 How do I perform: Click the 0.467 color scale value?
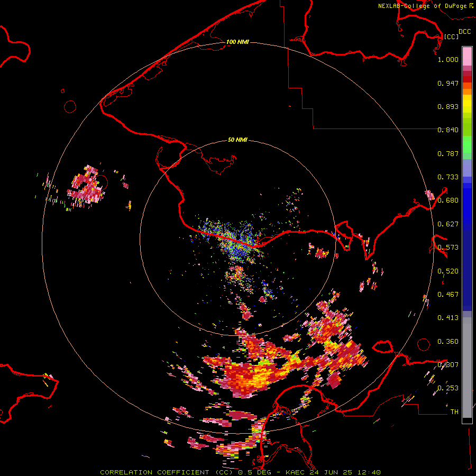(x=448, y=295)
